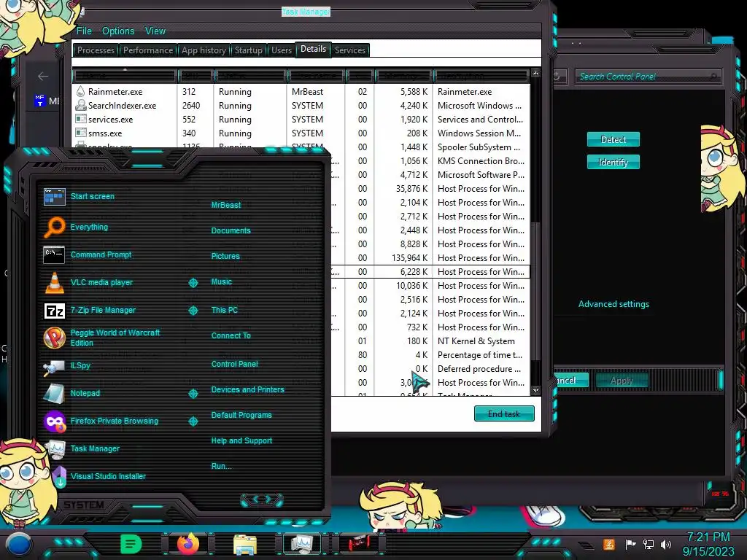Open the red-black app on taskbar
This screenshot has width=747, height=560.
358,543
